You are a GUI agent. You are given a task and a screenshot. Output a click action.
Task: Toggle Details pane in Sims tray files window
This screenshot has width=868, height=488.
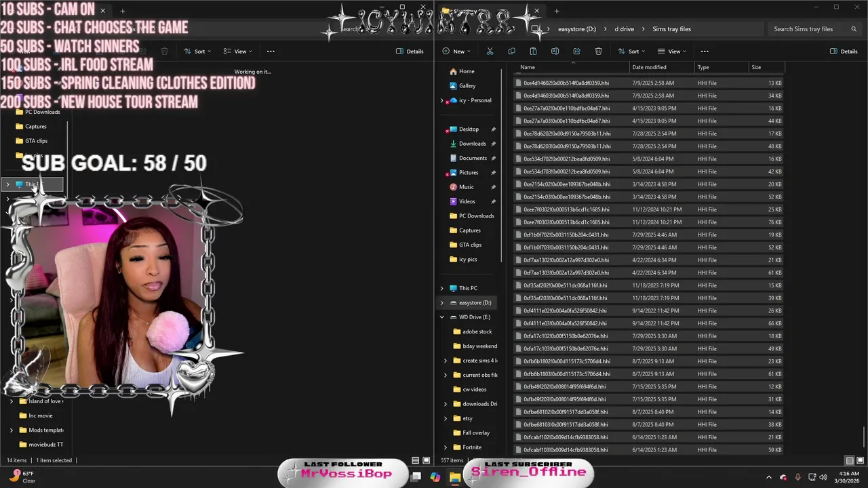pyautogui.click(x=844, y=52)
